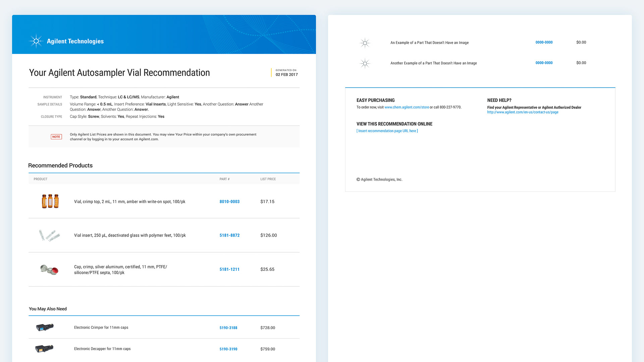Image resolution: width=644 pixels, height=362 pixels.
Task: Click the 'You May Also Need' heading
Action: click(x=48, y=309)
